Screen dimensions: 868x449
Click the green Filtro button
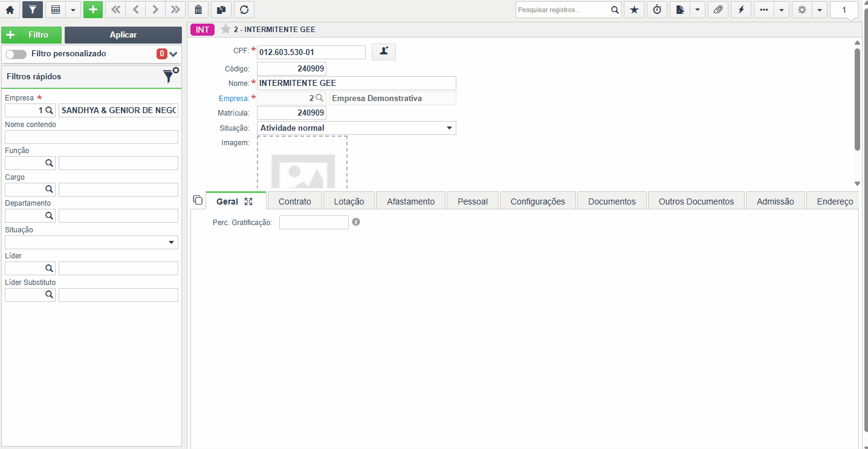click(x=31, y=35)
